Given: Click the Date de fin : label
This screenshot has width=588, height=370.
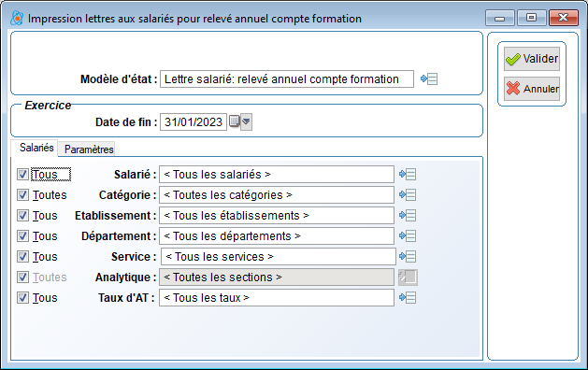Looking at the screenshot, I should tap(126, 122).
